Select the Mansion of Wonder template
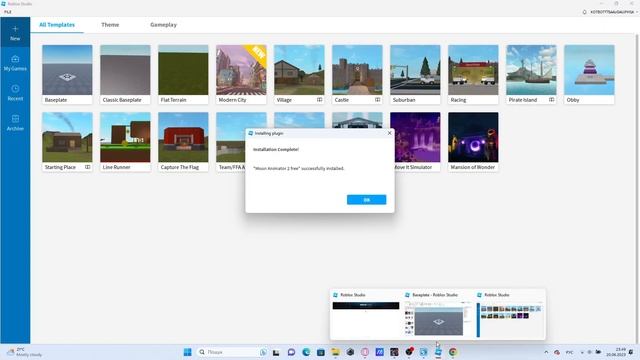Viewport: 640px width, 360px height. click(x=473, y=142)
